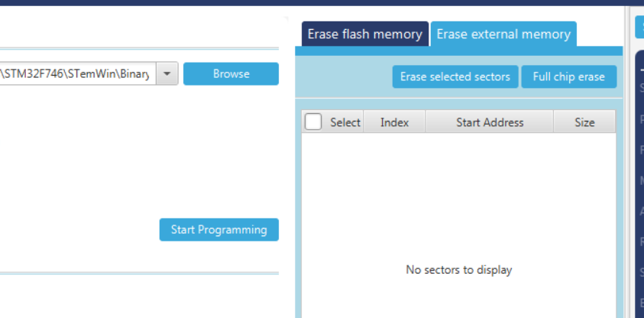Expand the file path dropdown arrow
The width and height of the screenshot is (644, 318).
(168, 74)
